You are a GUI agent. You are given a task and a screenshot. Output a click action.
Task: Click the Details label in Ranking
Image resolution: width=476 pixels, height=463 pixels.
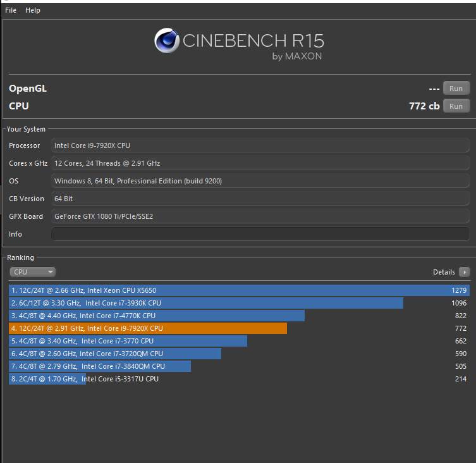coord(444,272)
